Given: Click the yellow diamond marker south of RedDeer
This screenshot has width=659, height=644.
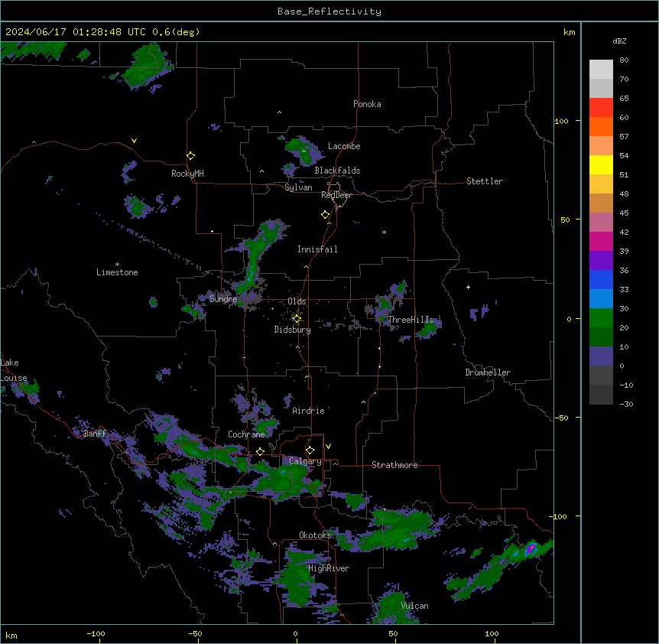Looking at the screenshot, I should 325,215.
